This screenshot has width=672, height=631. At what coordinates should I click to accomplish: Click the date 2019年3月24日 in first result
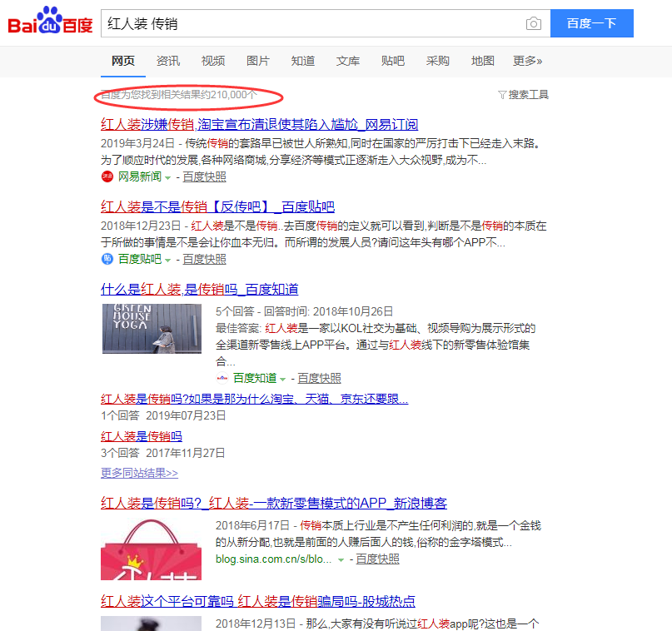[x=137, y=143]
